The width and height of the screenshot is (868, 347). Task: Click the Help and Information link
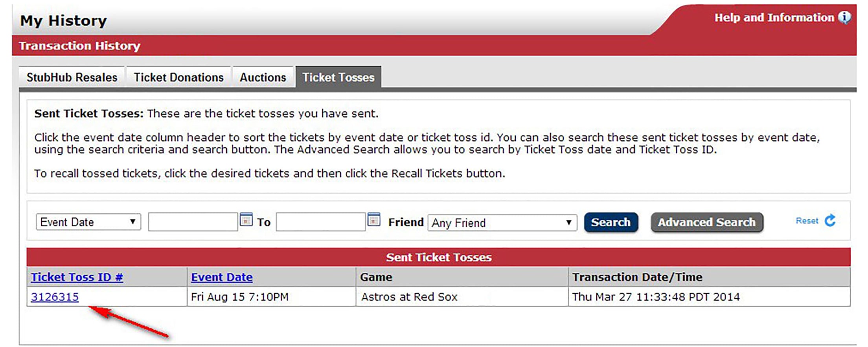(x=774, y=18)
